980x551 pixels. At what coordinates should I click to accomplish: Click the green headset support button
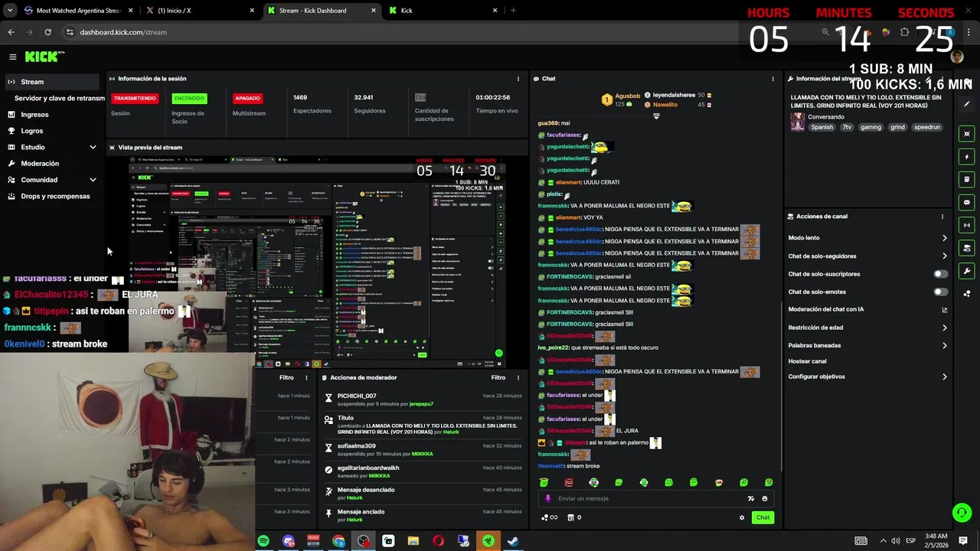[962, 513]
